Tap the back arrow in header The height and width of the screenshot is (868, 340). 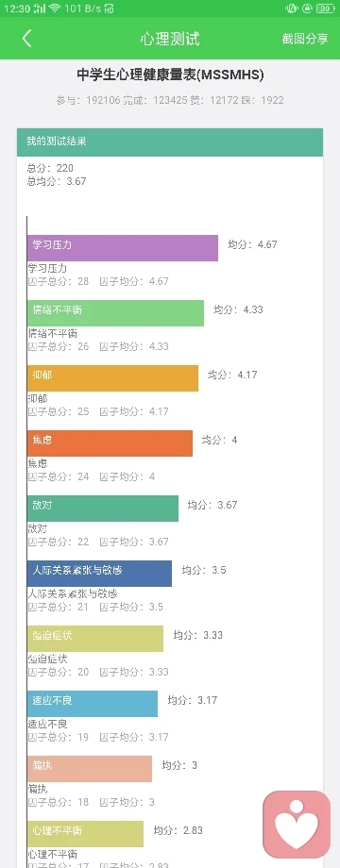tap(26, 38)
